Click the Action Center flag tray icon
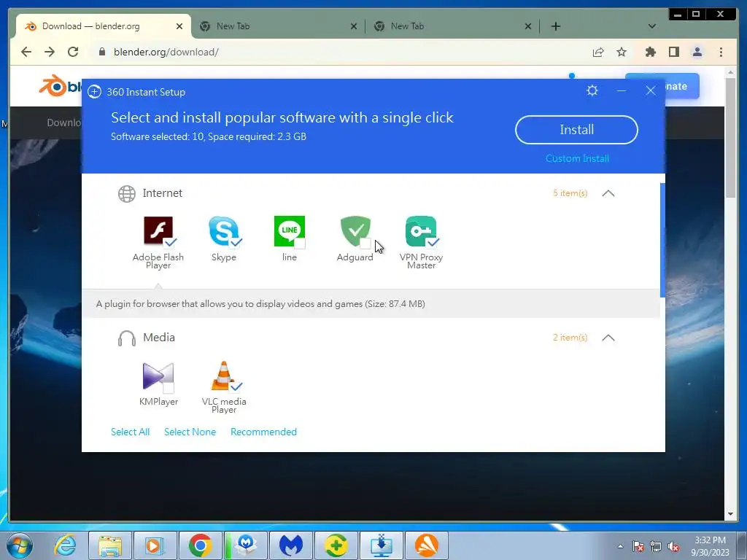The height and width of the screenshot is (560, 747). [638, 547]
